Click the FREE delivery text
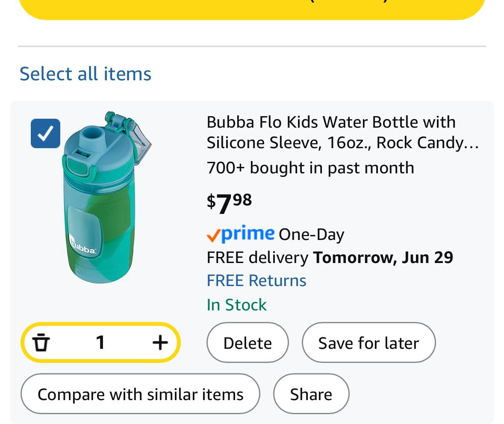This screenshot has height=424, width=504. (x=257, y=257)
